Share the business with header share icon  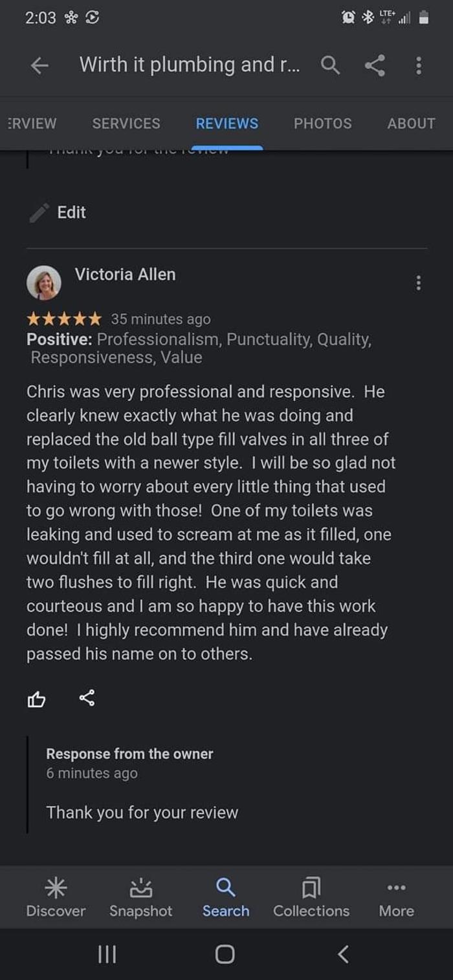[x=374, y=65]
